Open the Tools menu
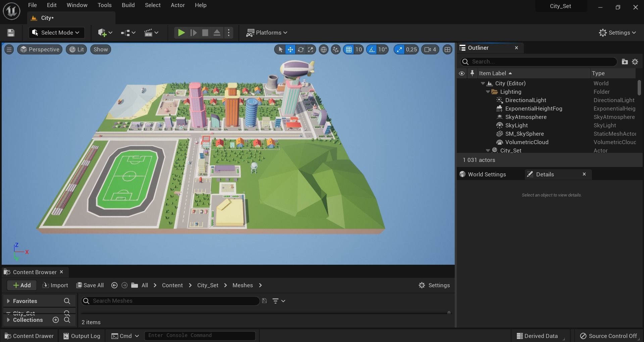The height and width of the screenshot is (342, 644). point(105,5)
